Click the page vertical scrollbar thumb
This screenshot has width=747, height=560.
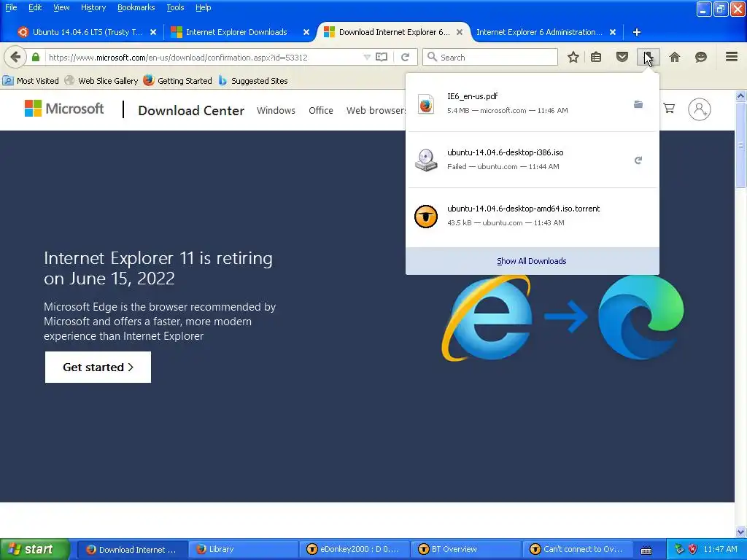[x=740, y=145]
